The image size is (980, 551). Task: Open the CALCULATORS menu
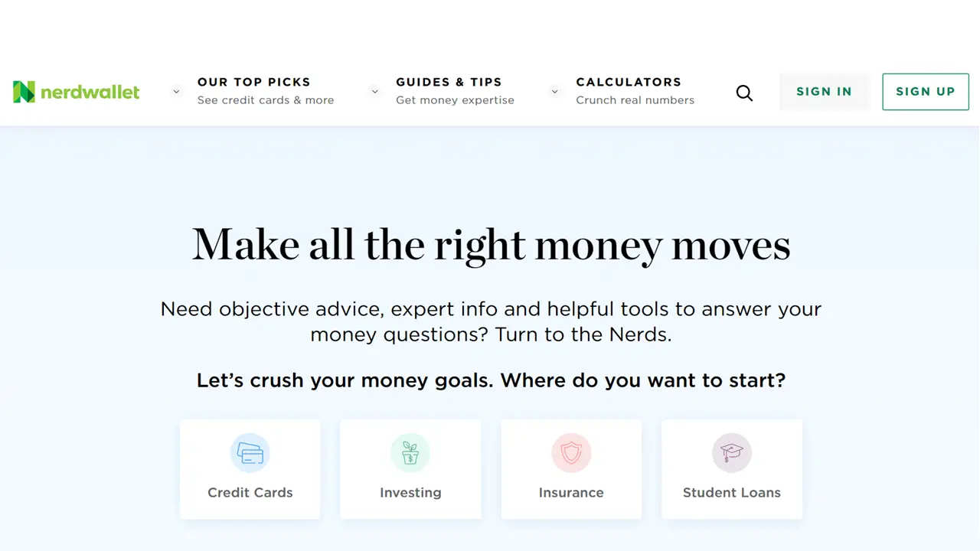[629, 82]
